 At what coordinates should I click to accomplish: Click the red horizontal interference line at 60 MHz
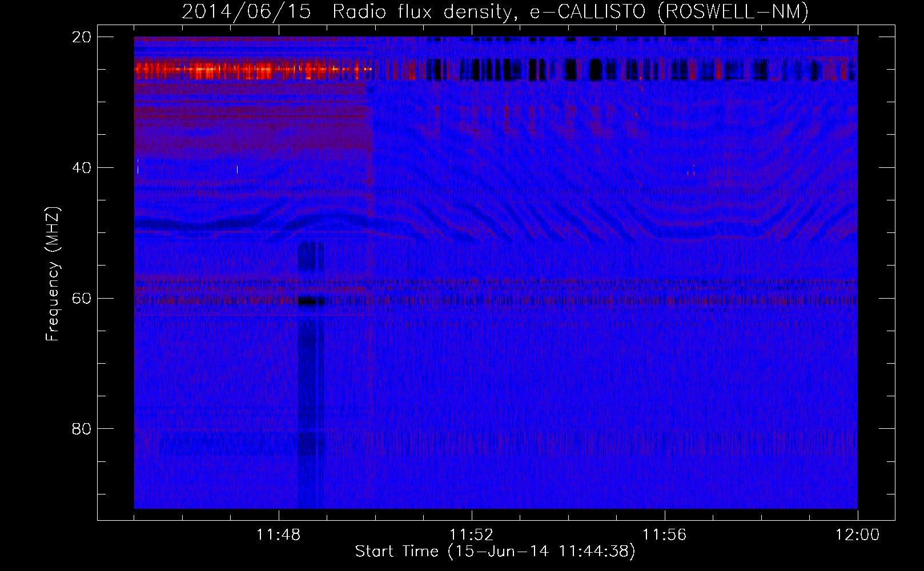pyautogui.click(x=496, y=300)
